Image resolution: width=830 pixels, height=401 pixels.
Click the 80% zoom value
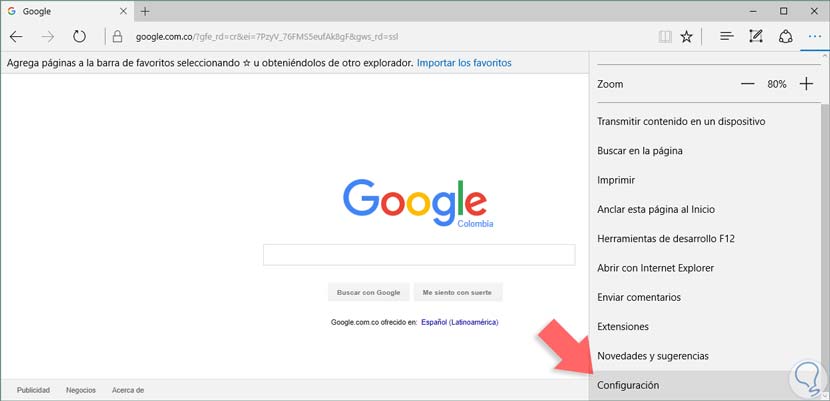777,84
